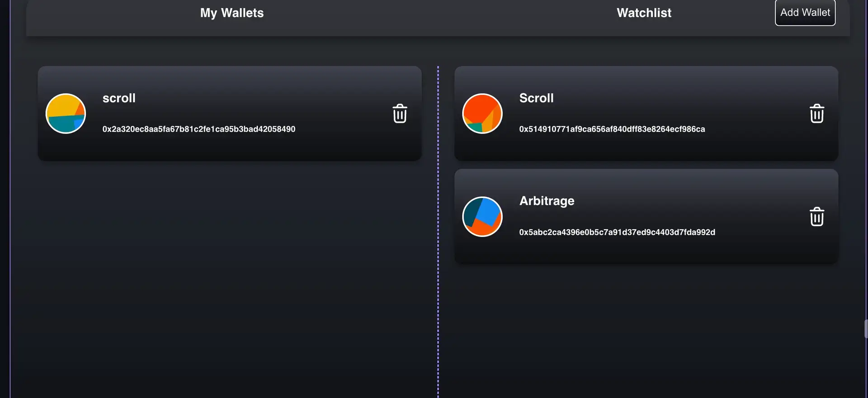Screen dimensions: 868x398
Task: Click the 'Arbitrage' wallet name
Action: tap(547, 201)
